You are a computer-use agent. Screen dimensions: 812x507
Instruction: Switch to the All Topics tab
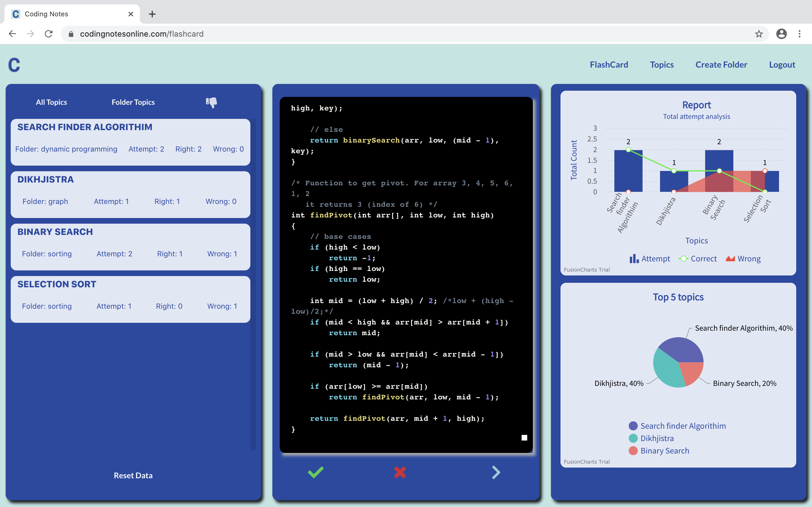pos(51,102)
